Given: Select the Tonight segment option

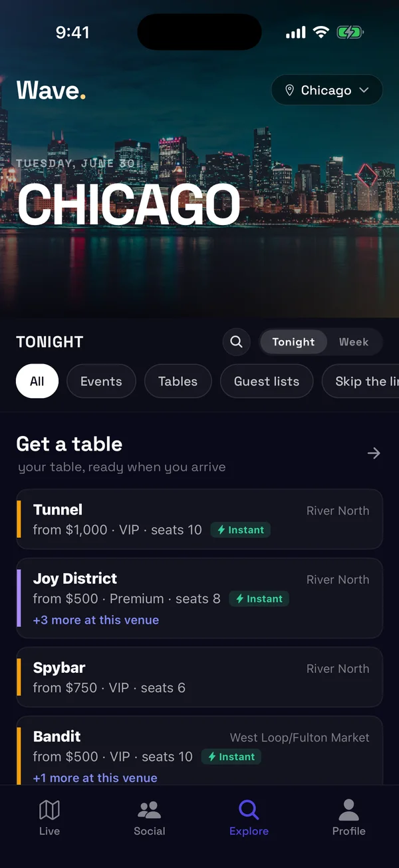Looking at the screenshot, I should click(293, 342).
